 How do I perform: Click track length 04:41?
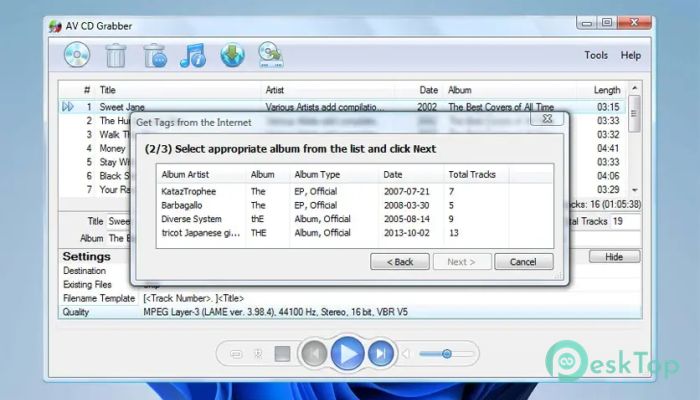608,148
